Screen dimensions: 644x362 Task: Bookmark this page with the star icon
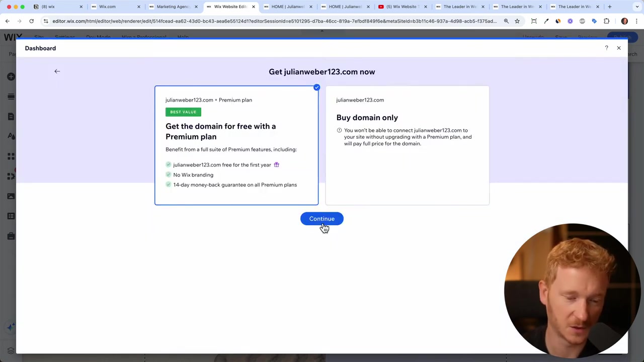(517, 21)
